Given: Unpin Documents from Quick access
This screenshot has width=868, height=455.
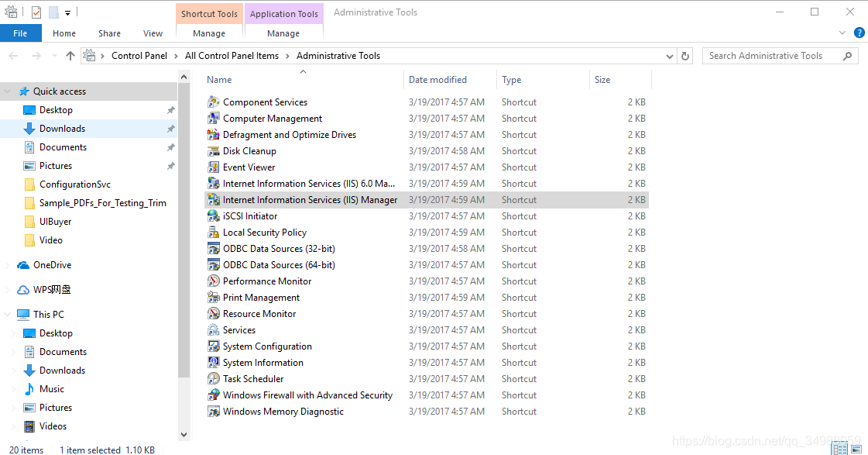Looking at the screenshot, I should point(170,147).
